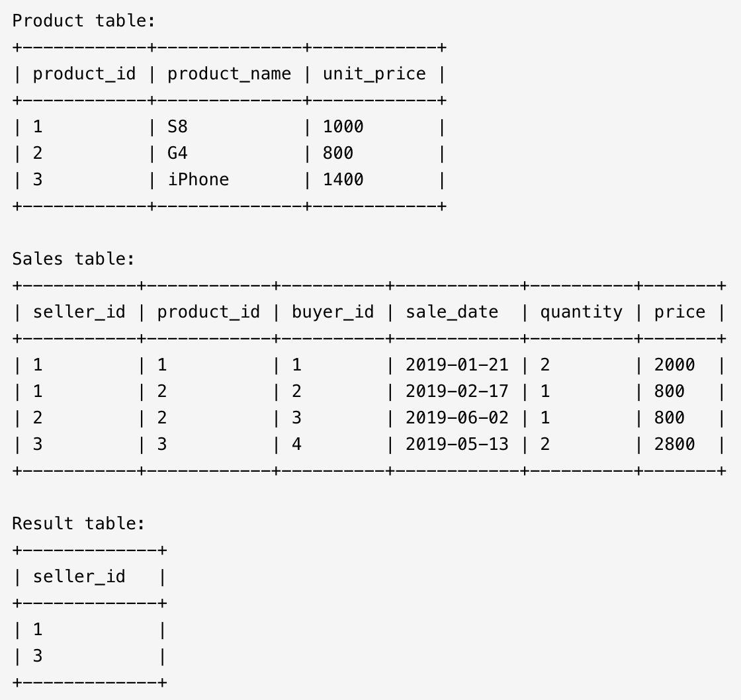Click the price value 2800
The height and width of the screenshot is (700, 741).
tap(674, 445)
